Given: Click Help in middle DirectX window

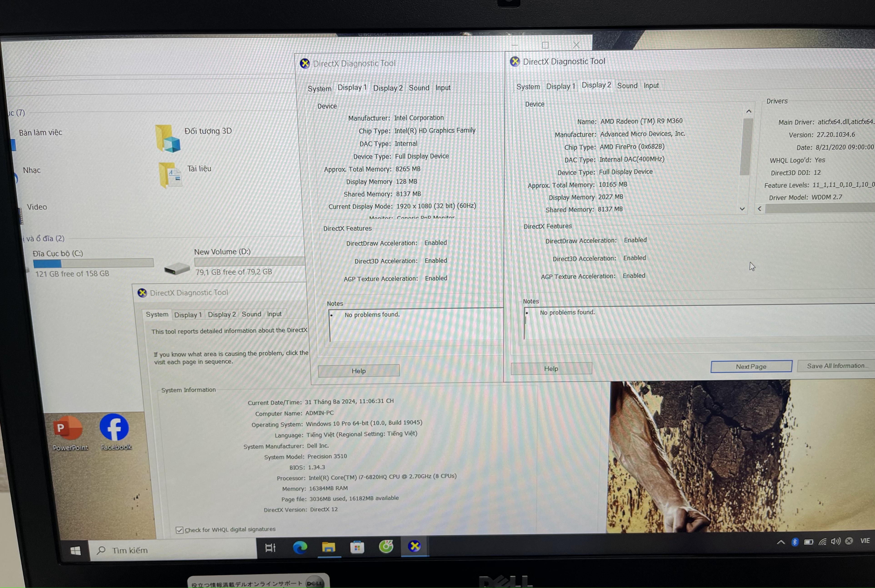Looking at the screenshot, I should click(359, 370).
